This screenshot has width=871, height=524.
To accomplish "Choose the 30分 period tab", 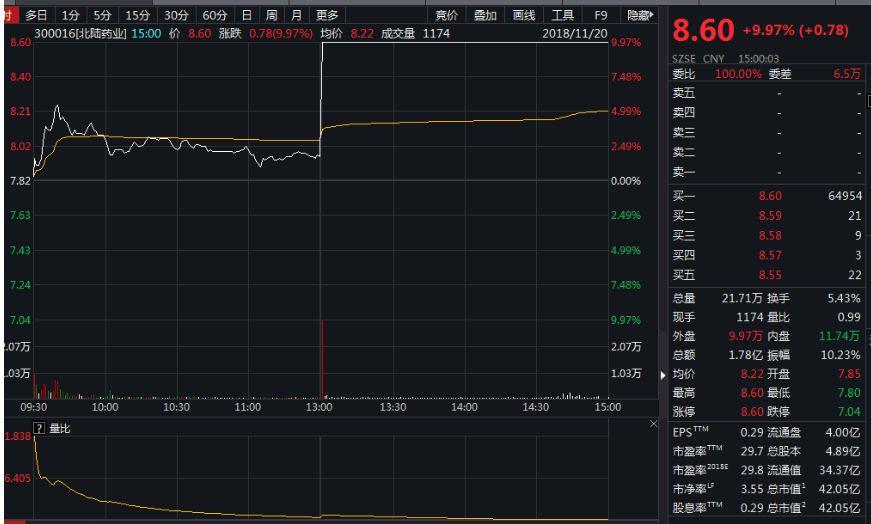I will [176, 15].
